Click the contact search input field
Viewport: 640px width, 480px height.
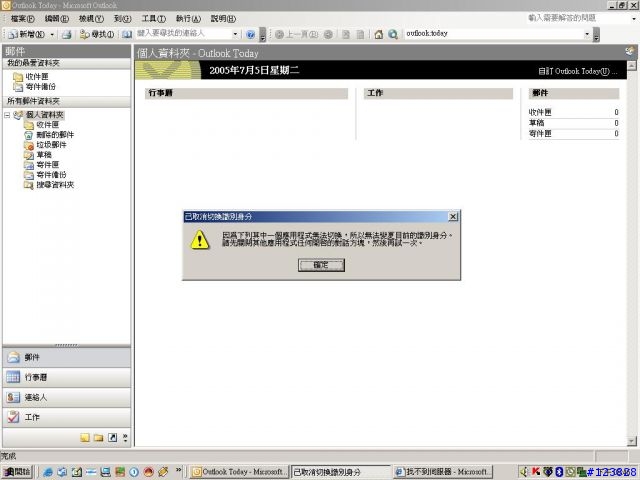click(x=184, y=33)
